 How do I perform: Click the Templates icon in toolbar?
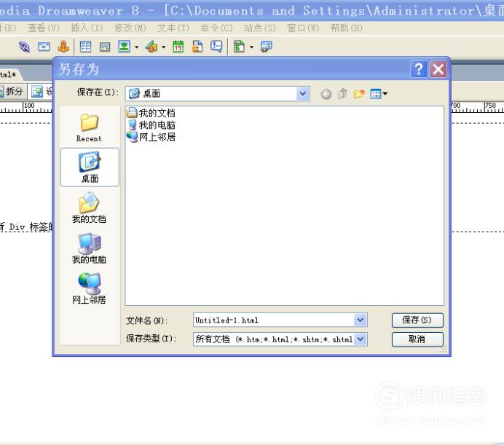tap(239, 47)
